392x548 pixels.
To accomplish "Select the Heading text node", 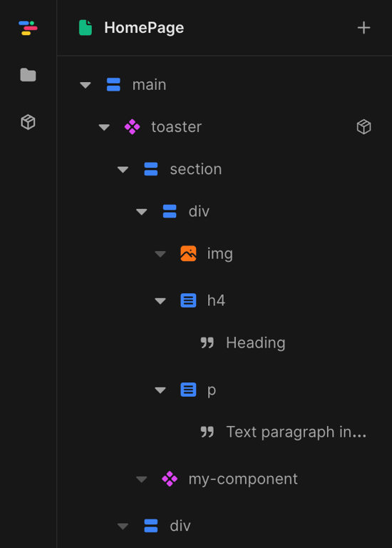I will pos(256,342).
